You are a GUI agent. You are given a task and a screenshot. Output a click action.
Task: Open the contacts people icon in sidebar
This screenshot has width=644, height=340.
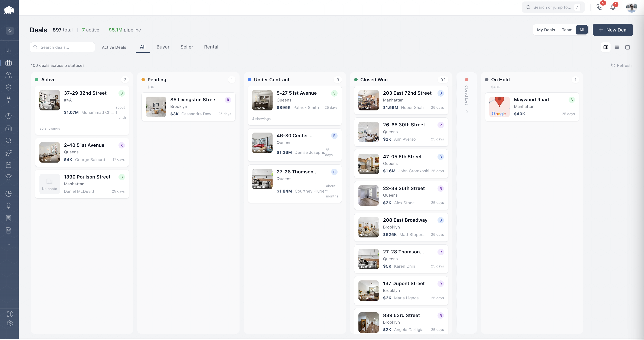9,75
